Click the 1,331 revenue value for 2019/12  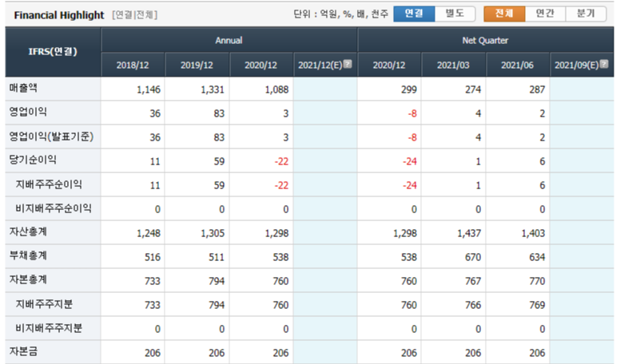coord(213,89)
